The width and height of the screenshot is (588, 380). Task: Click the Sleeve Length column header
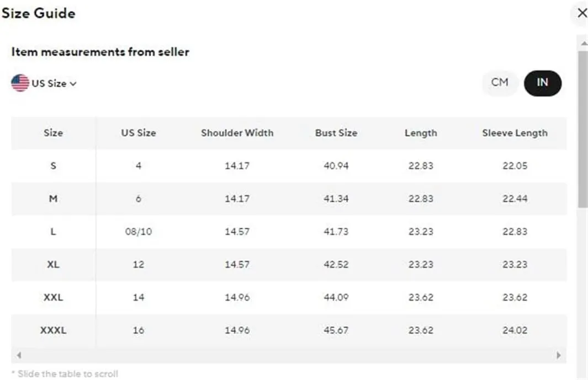[x=515, y=133]
